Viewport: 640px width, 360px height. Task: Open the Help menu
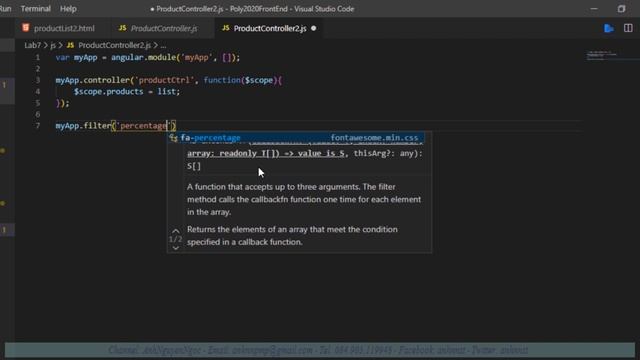(68, 9)
